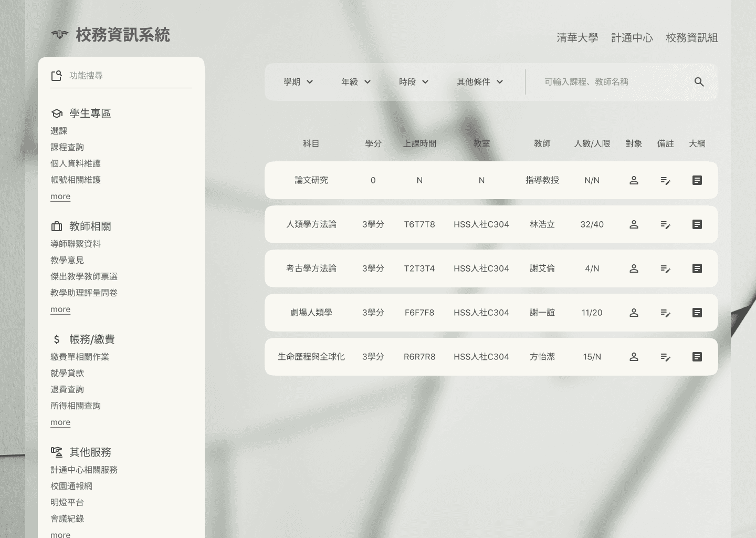The image size is (756, 538).
Task: Open 傑出教學教師票選 link
Action: point(84,276)
